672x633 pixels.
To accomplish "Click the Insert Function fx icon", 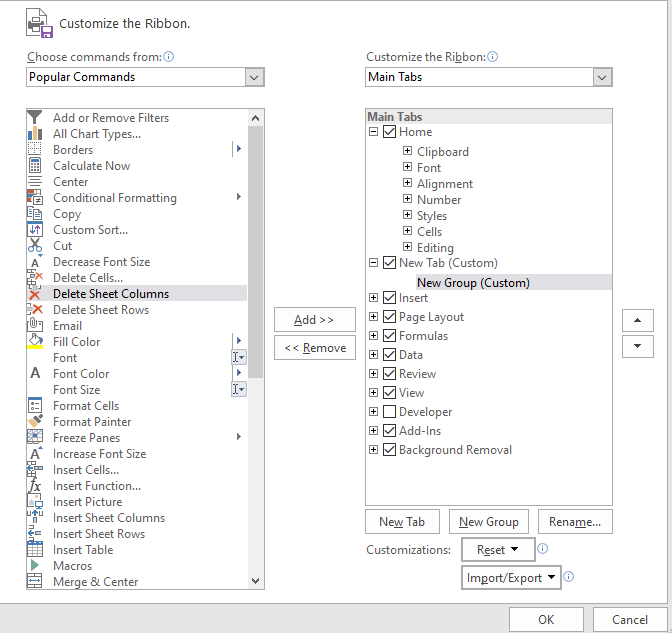I will (35, 486).
